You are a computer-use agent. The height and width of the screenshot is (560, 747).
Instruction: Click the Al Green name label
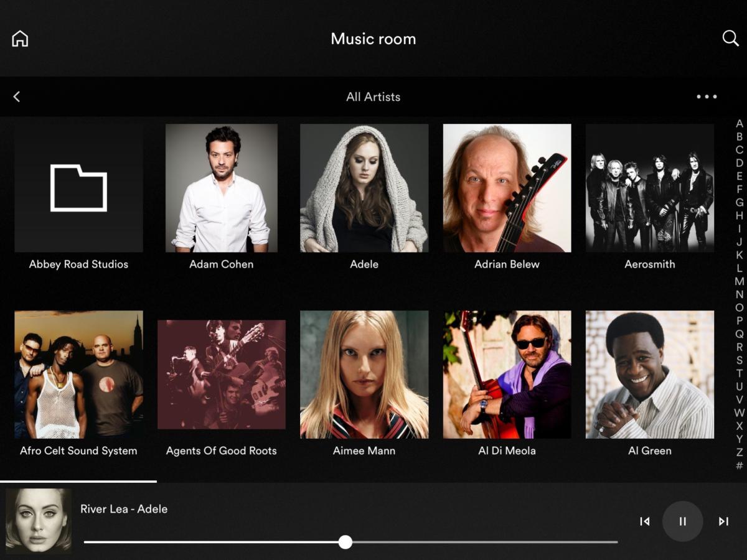(x=650, y=451)
